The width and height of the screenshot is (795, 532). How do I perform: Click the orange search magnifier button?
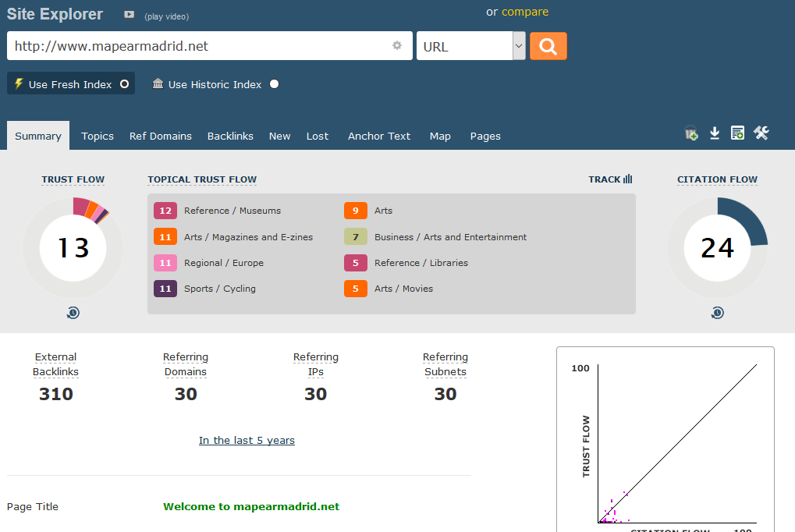point(548,46)
